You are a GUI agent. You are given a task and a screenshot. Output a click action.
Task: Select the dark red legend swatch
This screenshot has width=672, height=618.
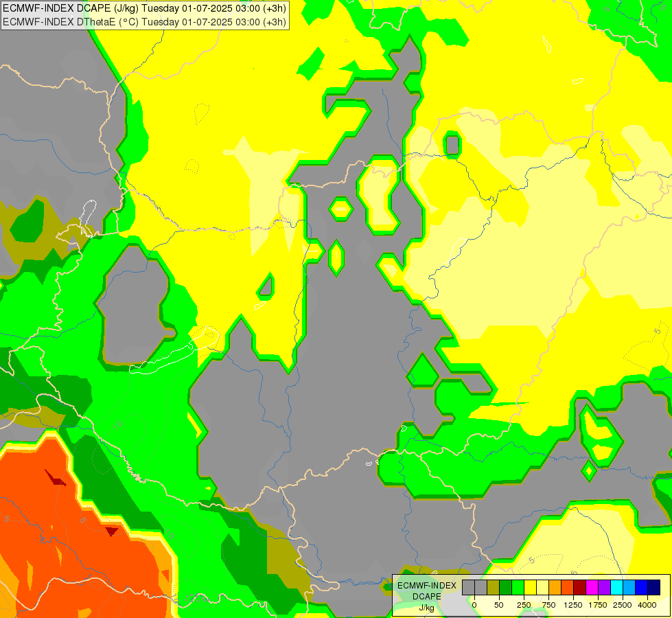click(x=580, y=588)
